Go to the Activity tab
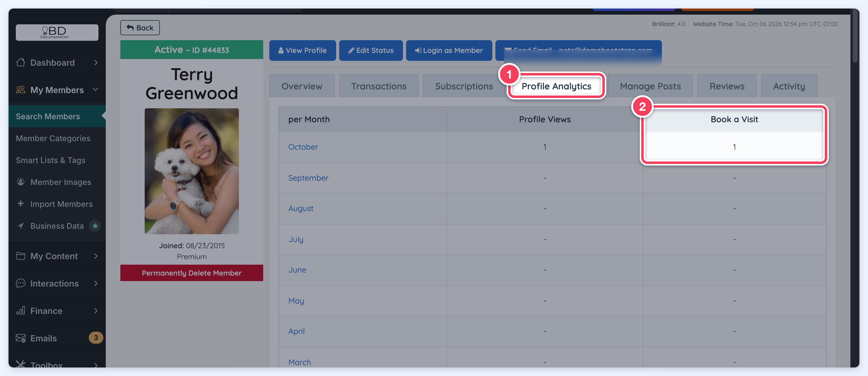Screen dimensions: 868x376 [x=789, y=86]
